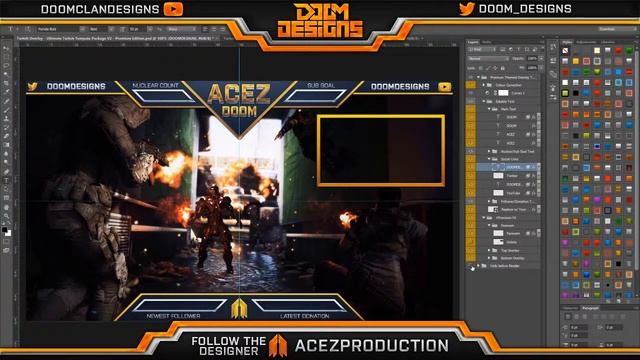Click right align text button
Screen dimensions: 640x360
pyautogui.click(x=222, y=29)
